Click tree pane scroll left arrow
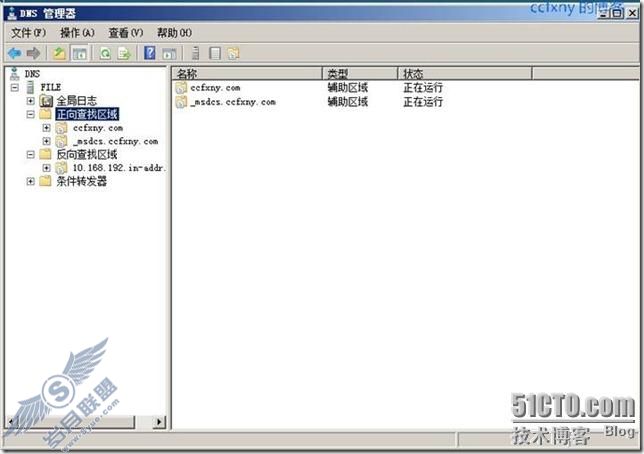Image resolution: width=644 pixels, height=454 pixels. [11, 422]
